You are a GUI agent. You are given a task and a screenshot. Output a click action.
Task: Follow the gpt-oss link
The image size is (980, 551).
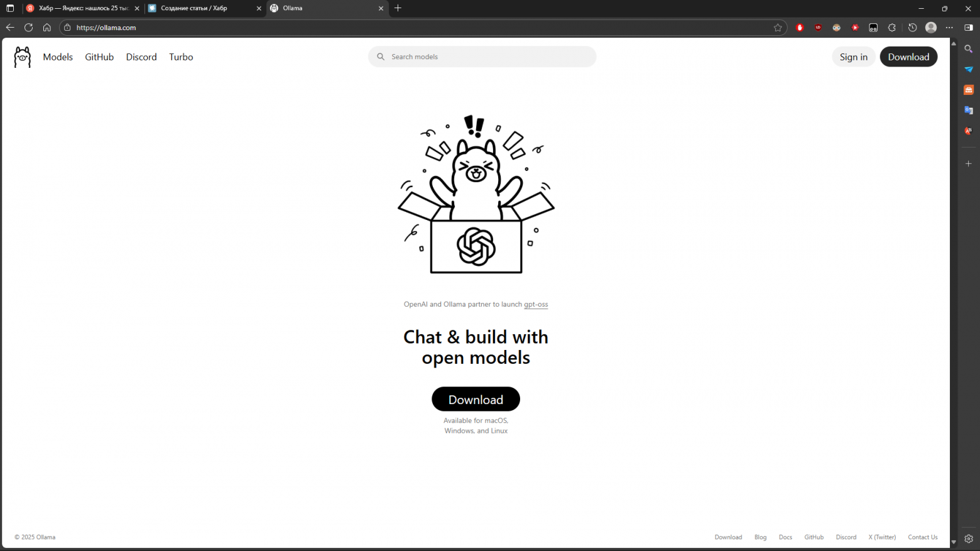536,305
